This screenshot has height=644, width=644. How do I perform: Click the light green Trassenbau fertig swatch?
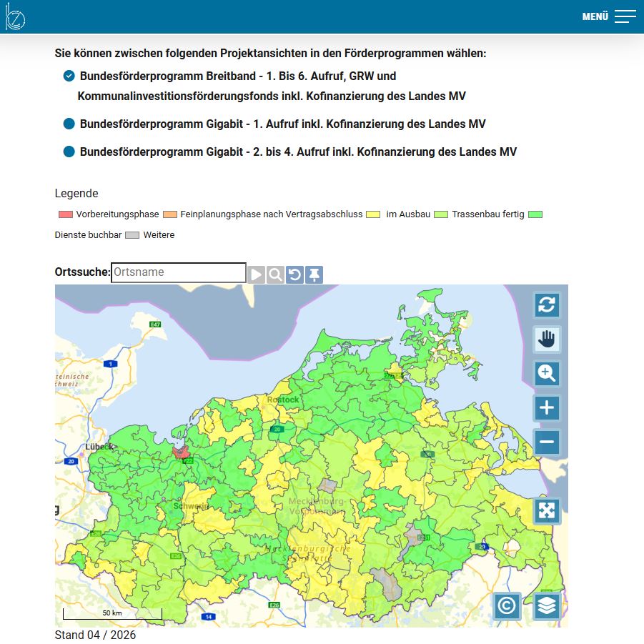point(441,214)
